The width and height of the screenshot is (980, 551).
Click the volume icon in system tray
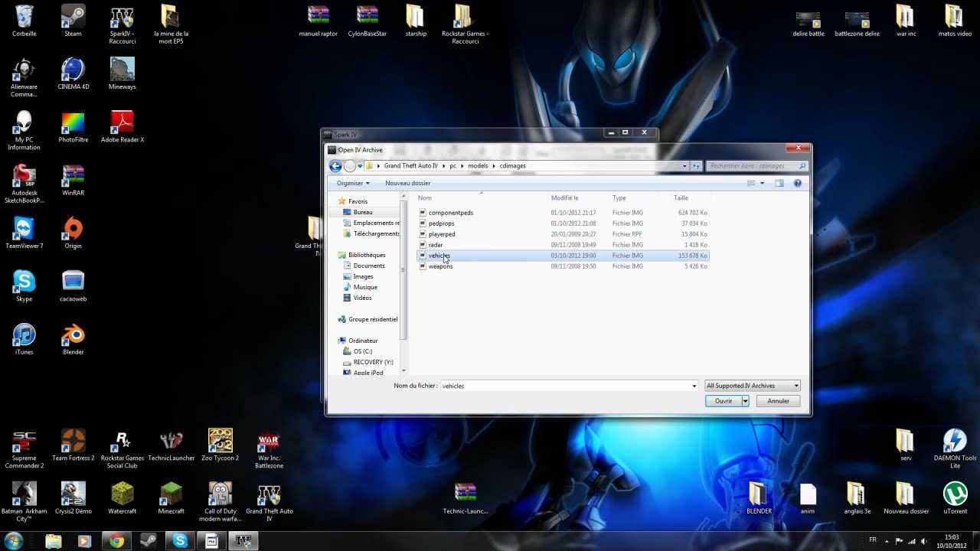pos(926,541)
